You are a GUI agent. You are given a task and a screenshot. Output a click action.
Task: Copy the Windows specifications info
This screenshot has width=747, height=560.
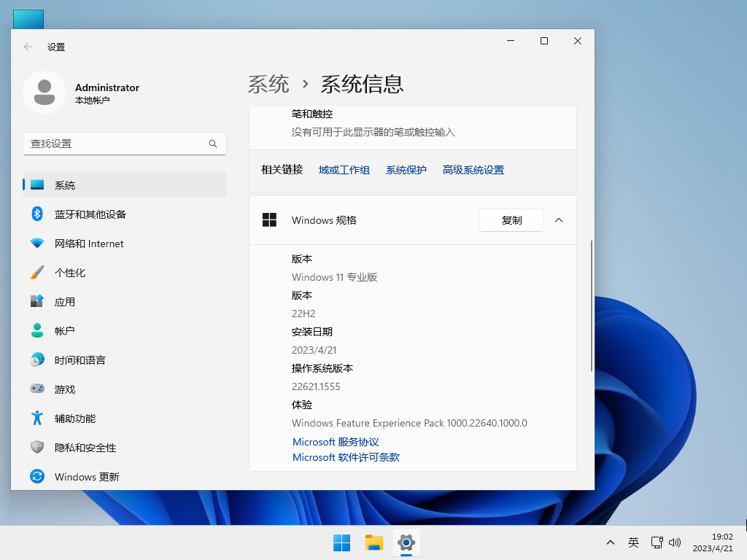point(511,219)
